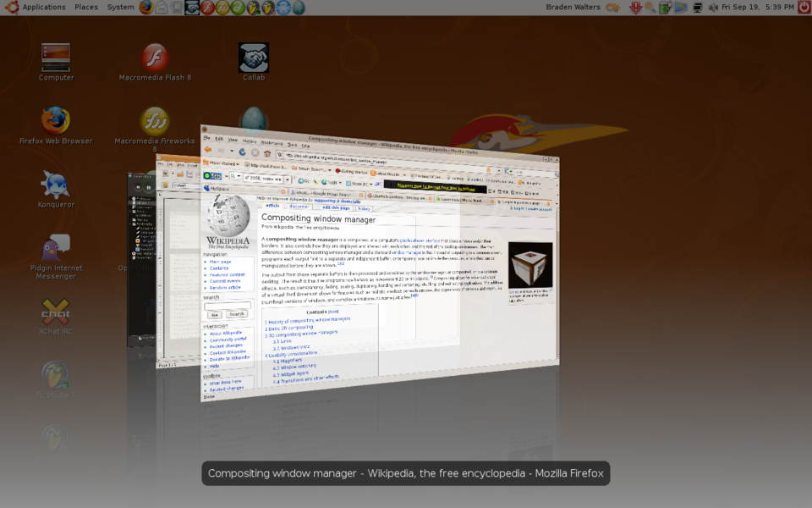
Task: Open the volume control speaker icon
Action: pyautogui.click(x=712, y=8)
